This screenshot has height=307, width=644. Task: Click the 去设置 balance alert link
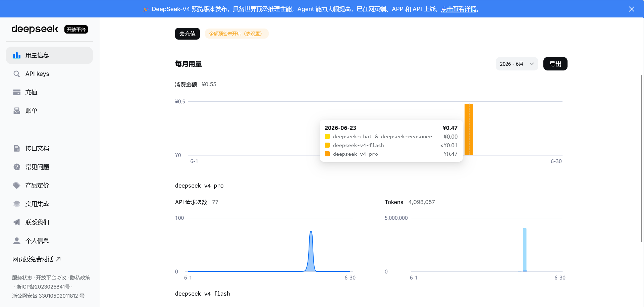[254, 34]
